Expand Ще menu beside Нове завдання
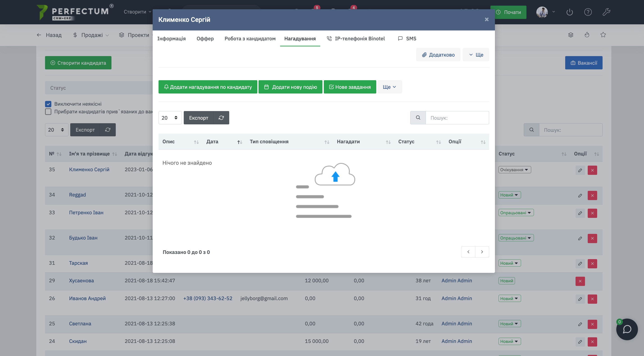The width and height of the screenshot is (644, 356). (390, 87)
